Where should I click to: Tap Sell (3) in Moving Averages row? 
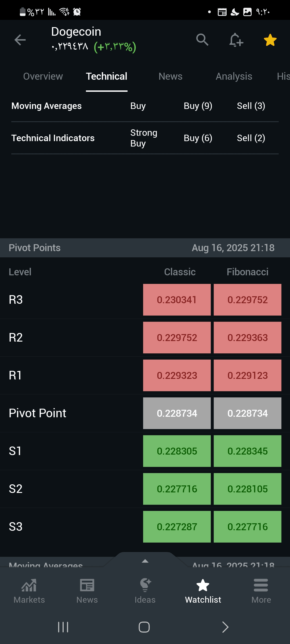251,106
